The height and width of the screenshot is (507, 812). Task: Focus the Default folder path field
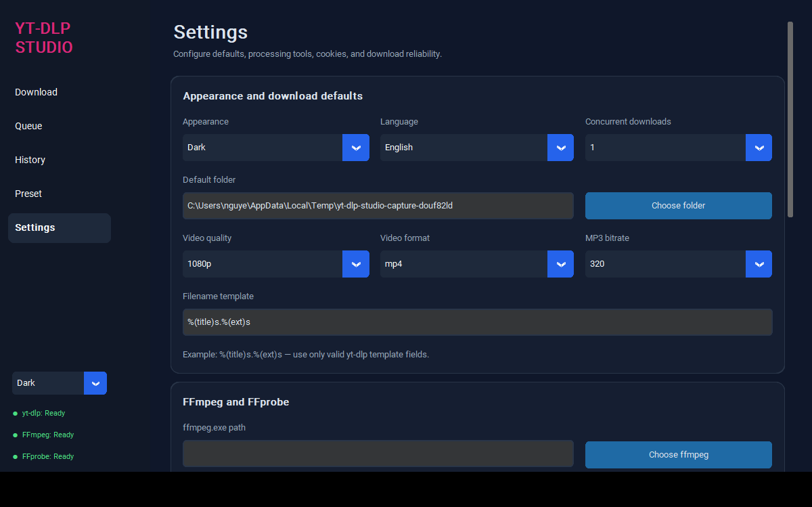click(378, 206)
